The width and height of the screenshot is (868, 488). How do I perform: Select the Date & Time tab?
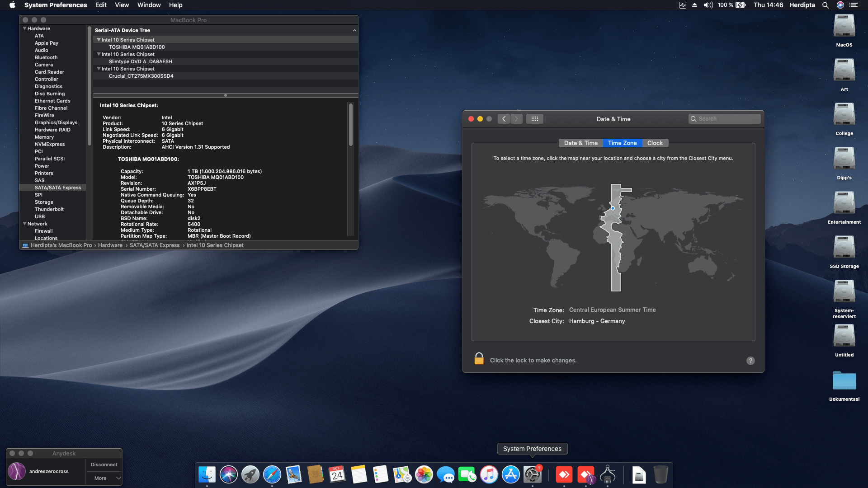point(580,143)
